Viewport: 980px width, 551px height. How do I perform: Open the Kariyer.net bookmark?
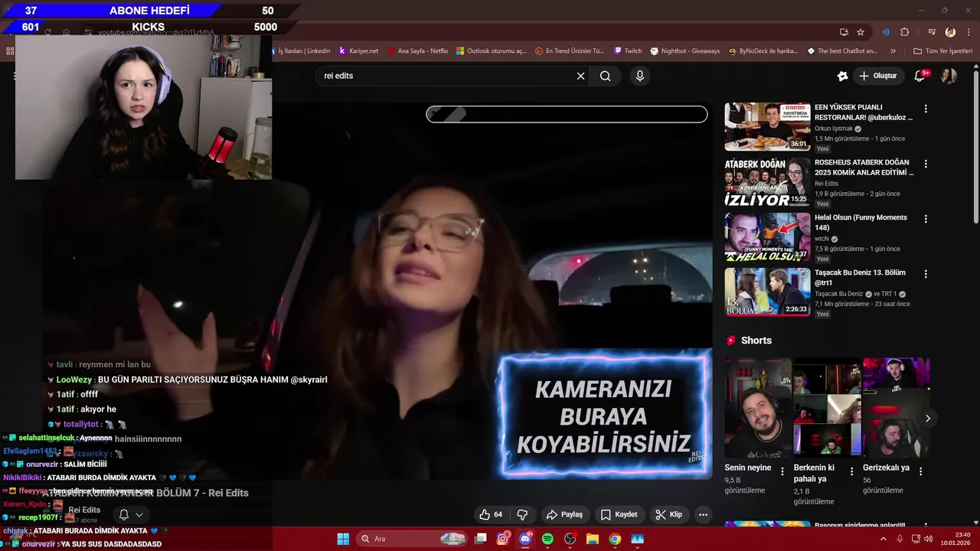(359, 51)
